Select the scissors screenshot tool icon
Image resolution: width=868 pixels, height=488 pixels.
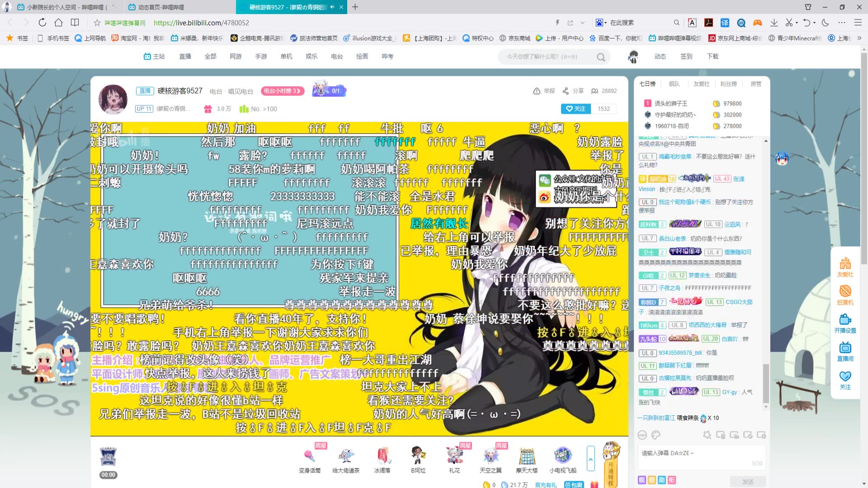coord(789,23)
